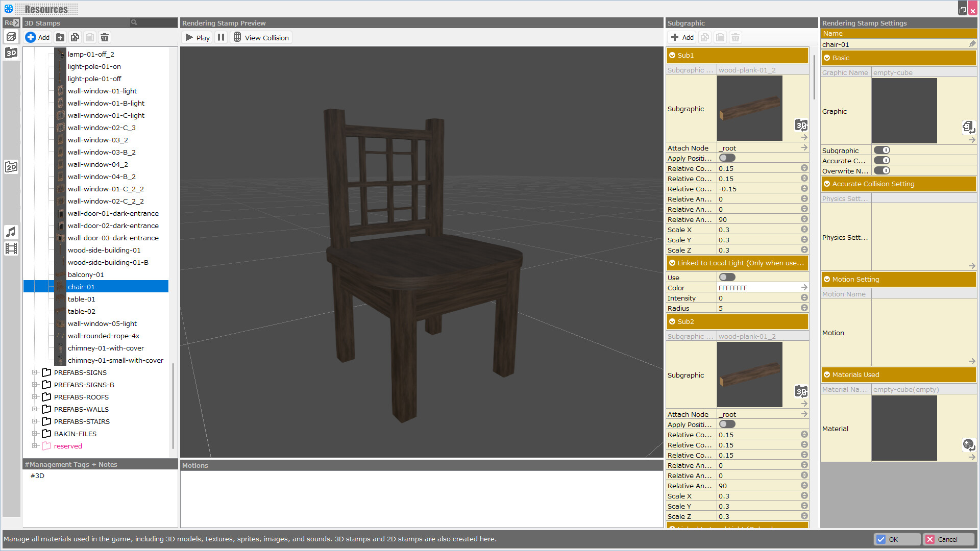Enable the Use toggle under Linked to Local Light
980x551 pixels.
coord(727,277)
